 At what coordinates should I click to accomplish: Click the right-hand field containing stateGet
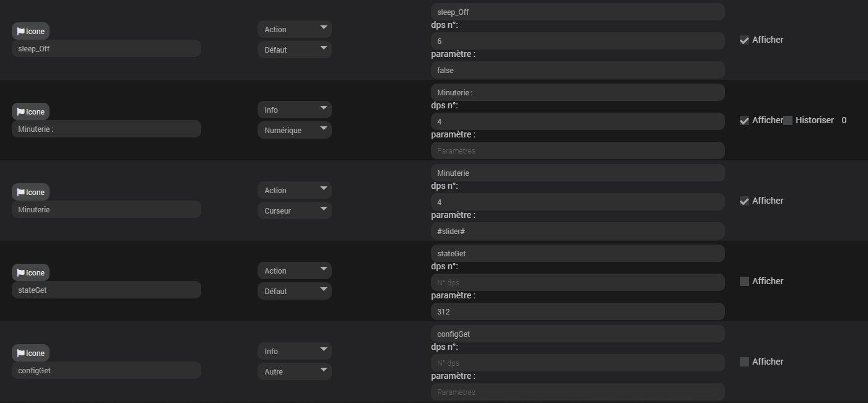tap(578, 253)
